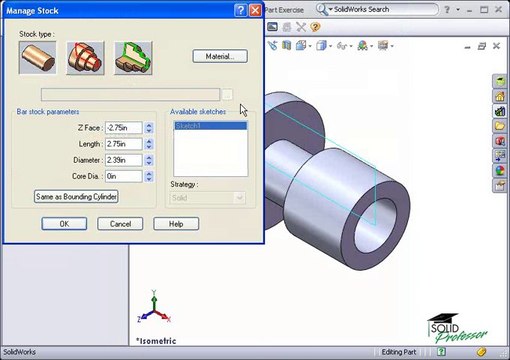Decrease Core Dia. with the down spinner arrow

tap(149, 179)
